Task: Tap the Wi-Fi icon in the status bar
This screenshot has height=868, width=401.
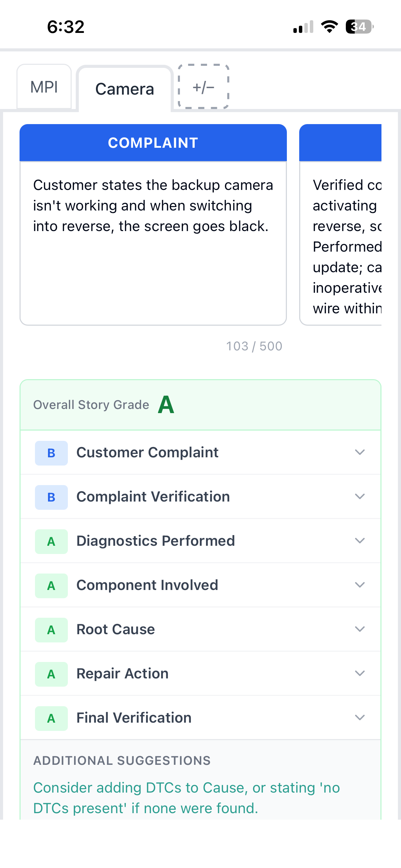Action: click(330, 26)
